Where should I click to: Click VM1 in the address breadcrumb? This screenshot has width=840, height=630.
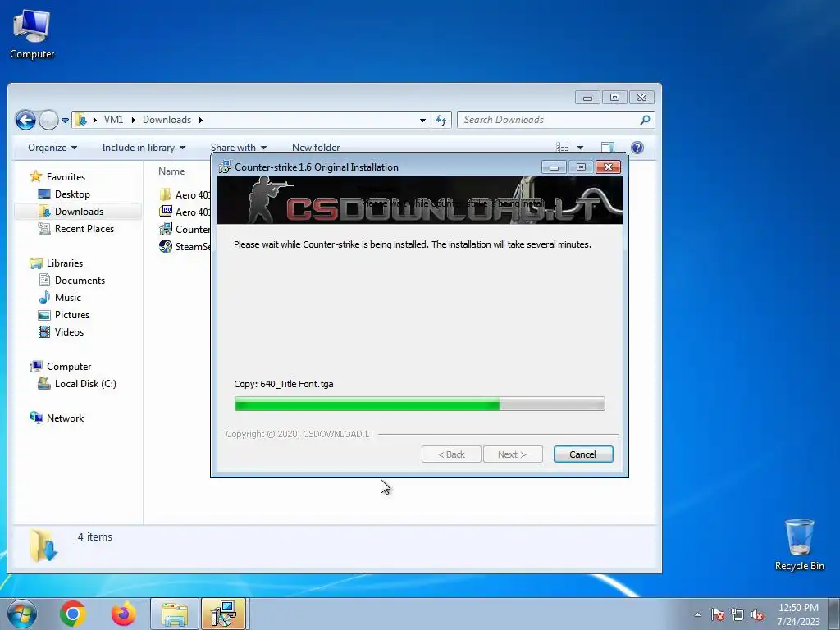(x=113, y=120)
